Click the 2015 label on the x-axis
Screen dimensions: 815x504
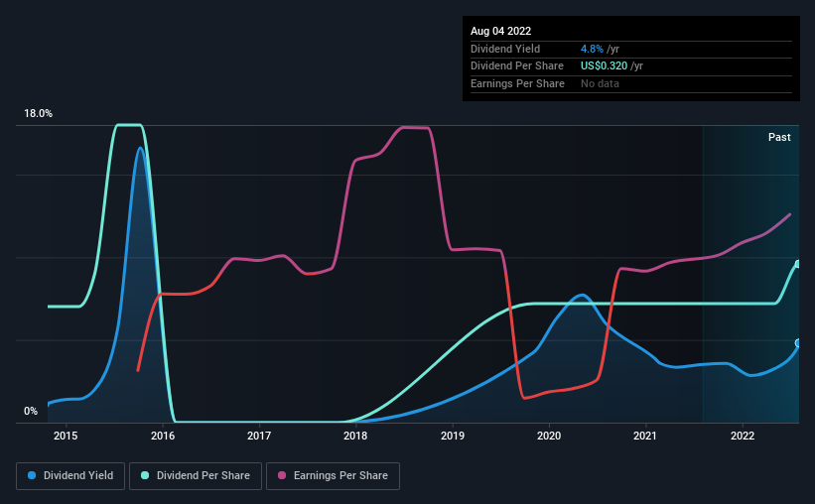66,436
